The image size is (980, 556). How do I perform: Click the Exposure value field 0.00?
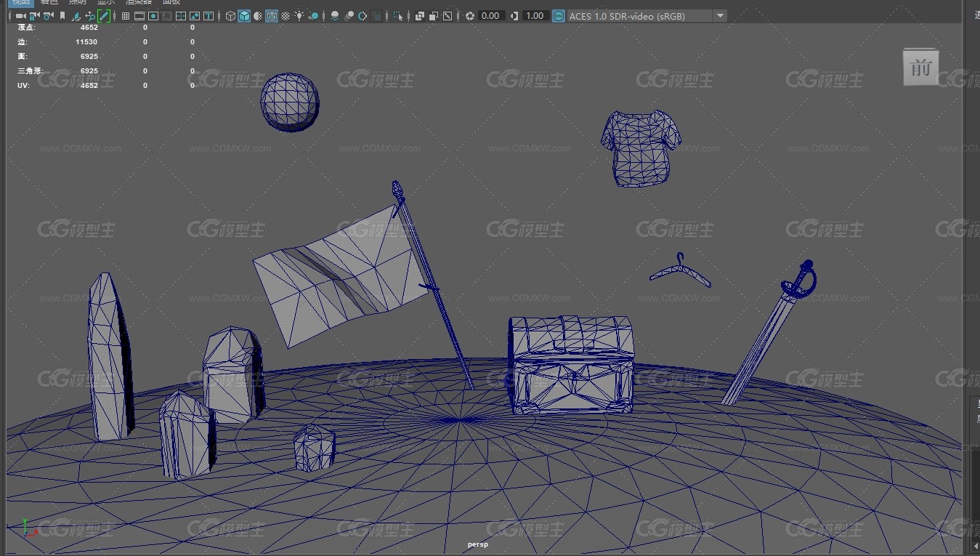coord(490,15)
